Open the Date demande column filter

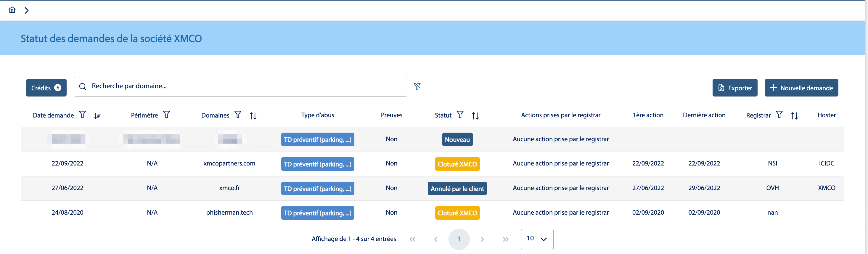[x=82, y=115]
